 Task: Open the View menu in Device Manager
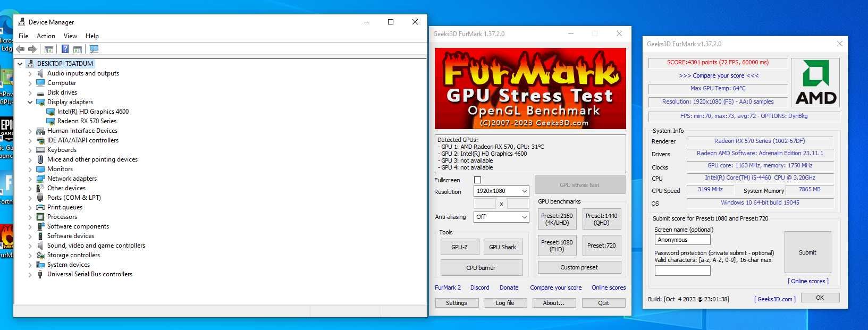point(70,36)
